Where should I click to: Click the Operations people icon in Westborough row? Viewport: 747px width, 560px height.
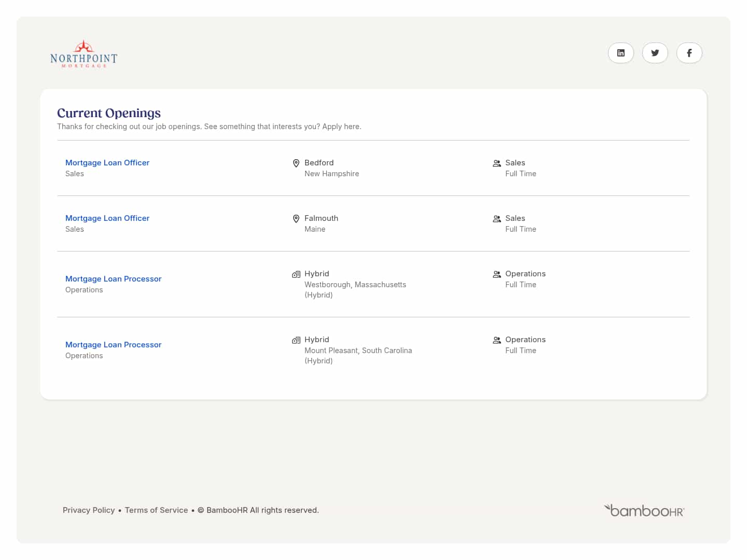point(496,274)
